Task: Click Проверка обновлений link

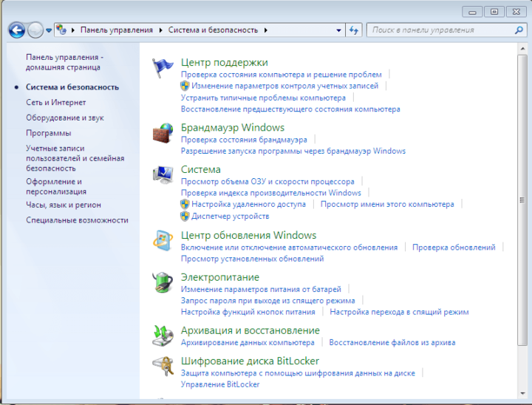Action: pyautogui.click(x=454, y=248)
